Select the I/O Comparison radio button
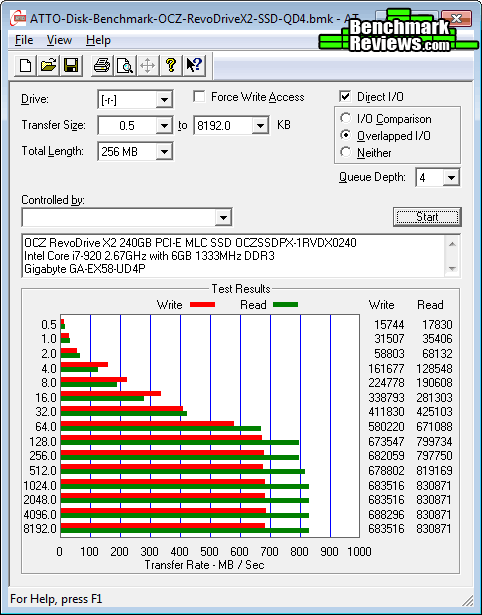Screen dimensions: 482x615 point(346,118)
